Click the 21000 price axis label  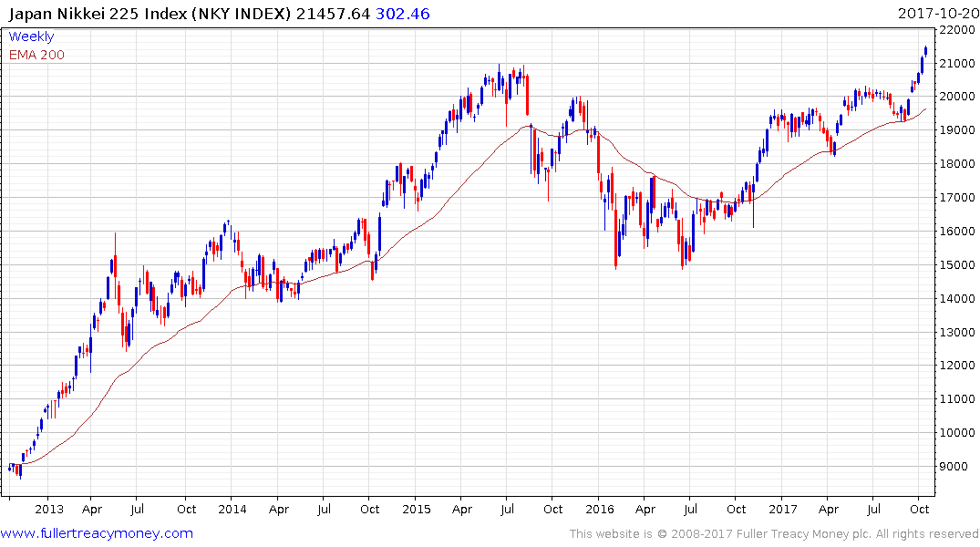(x=957, y=63)
